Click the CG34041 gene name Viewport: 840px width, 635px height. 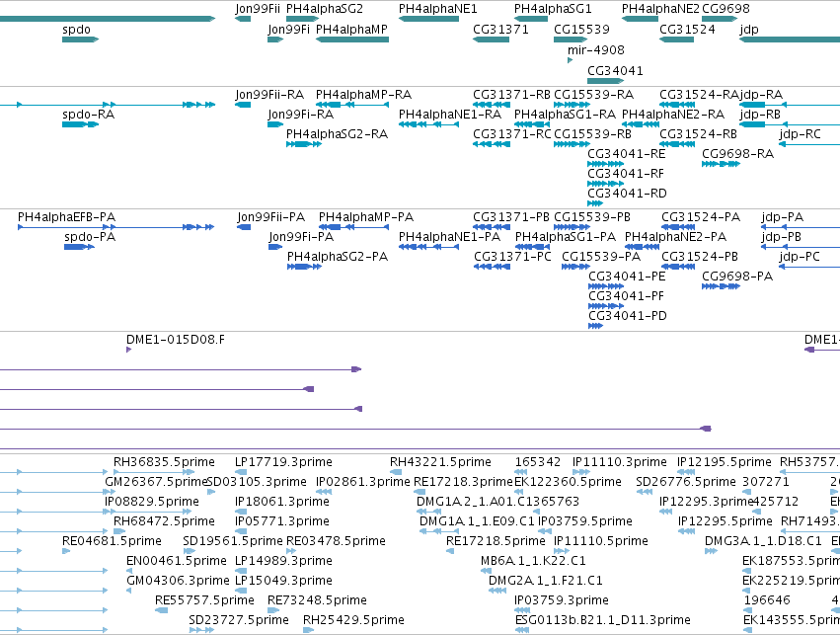(615, 71)
